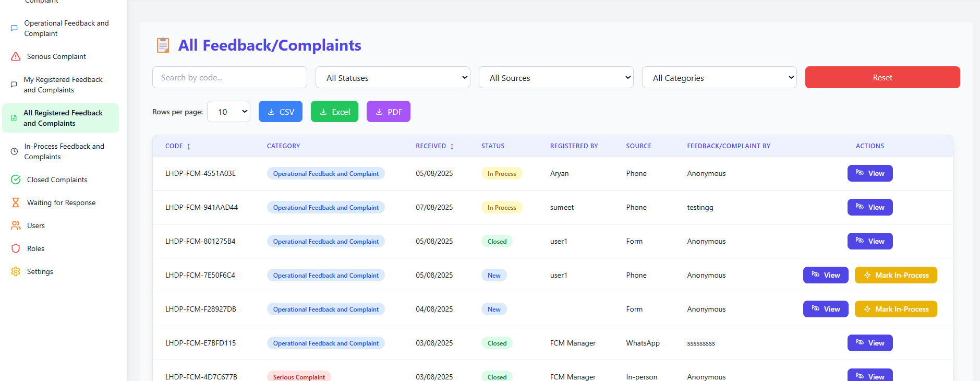Click the Roles shield icon in sidebar
The width and height of the screenshot is (980, 381).
[x=16, y=248]
